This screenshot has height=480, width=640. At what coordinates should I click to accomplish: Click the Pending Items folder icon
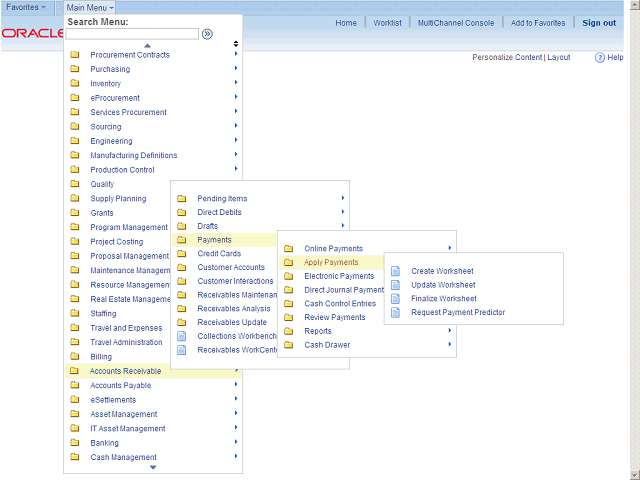click(182, 198)
